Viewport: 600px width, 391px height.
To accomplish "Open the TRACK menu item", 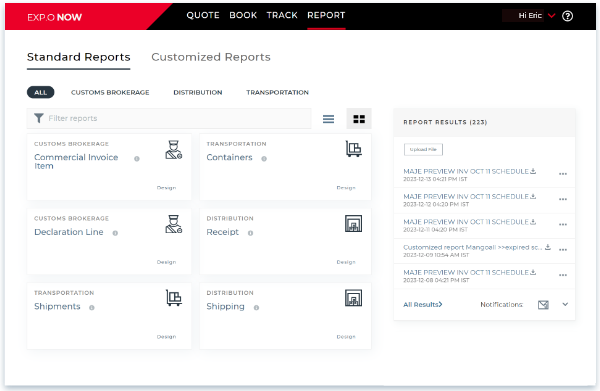I will (282, 15).
